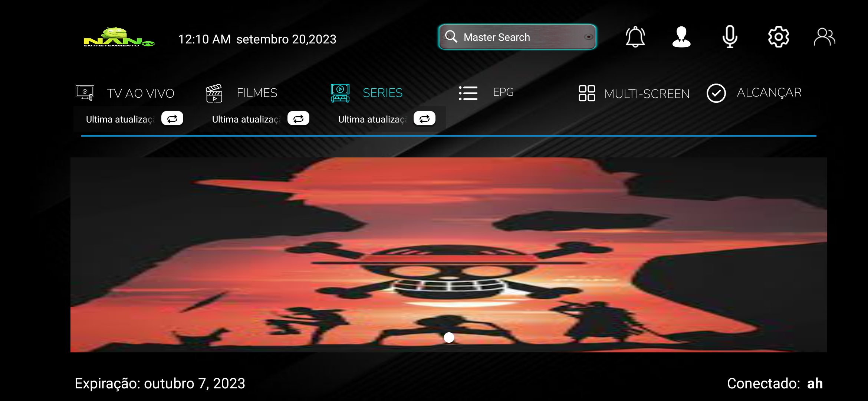Open the user profile silhouette icon
Image resolution: width=868 pixels, height=401 pixels.
click(x=681, y=37)
